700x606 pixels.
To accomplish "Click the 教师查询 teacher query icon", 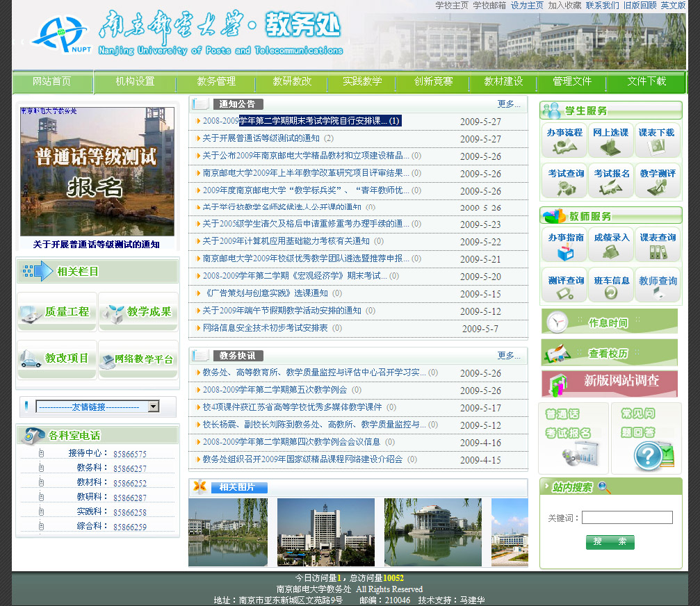I will pyautogui.click(x=657, y=286).
